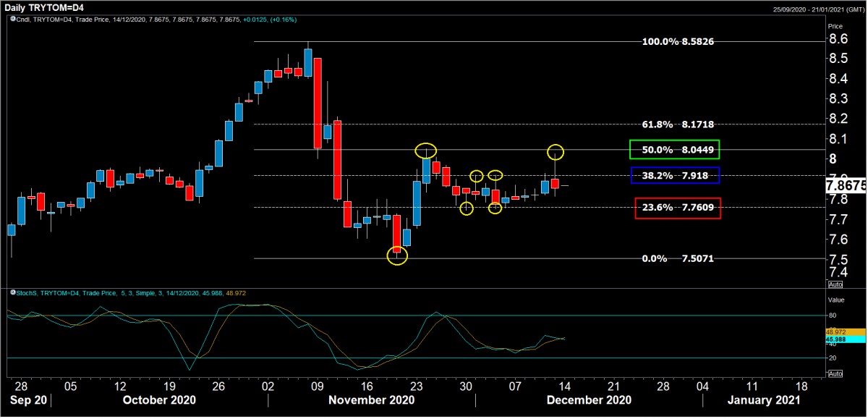Screen dimensions: 868x419
Task: Click December 2020 on the time axis
Action: pyautogui.click(x=589, y=400)
